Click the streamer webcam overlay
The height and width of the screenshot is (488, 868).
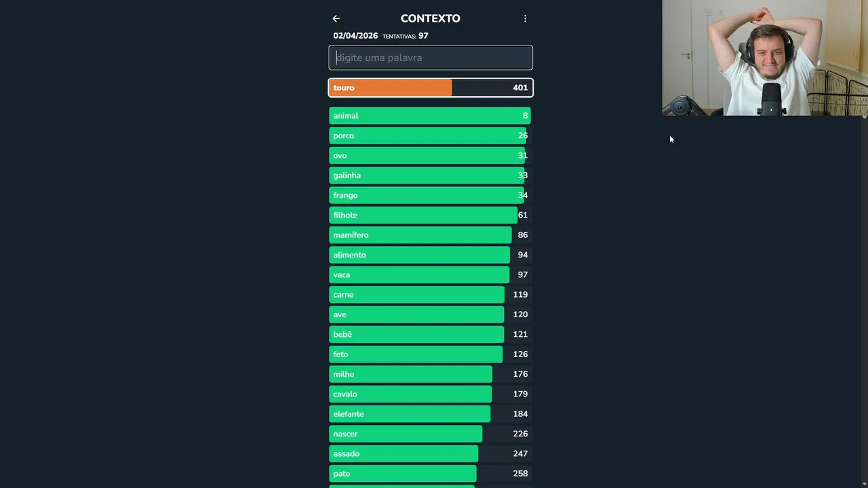764,58
